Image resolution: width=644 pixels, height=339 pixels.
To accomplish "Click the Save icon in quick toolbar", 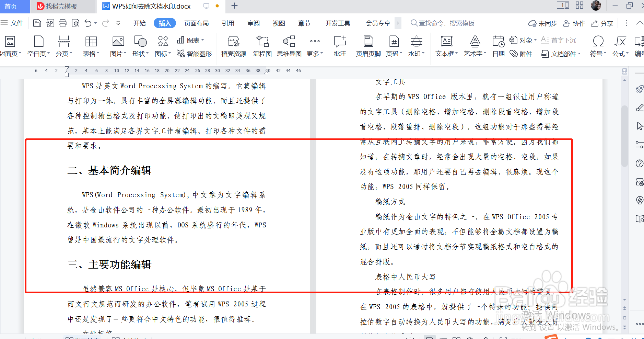I will point(37,23).
